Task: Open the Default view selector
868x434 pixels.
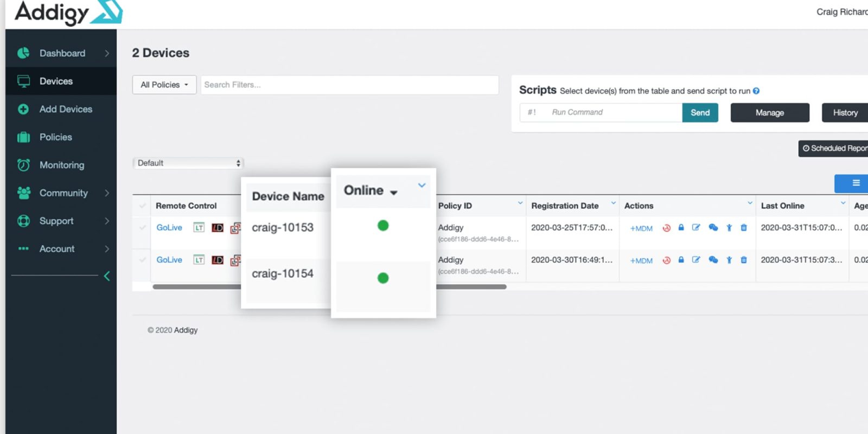Action: point(188,163)
